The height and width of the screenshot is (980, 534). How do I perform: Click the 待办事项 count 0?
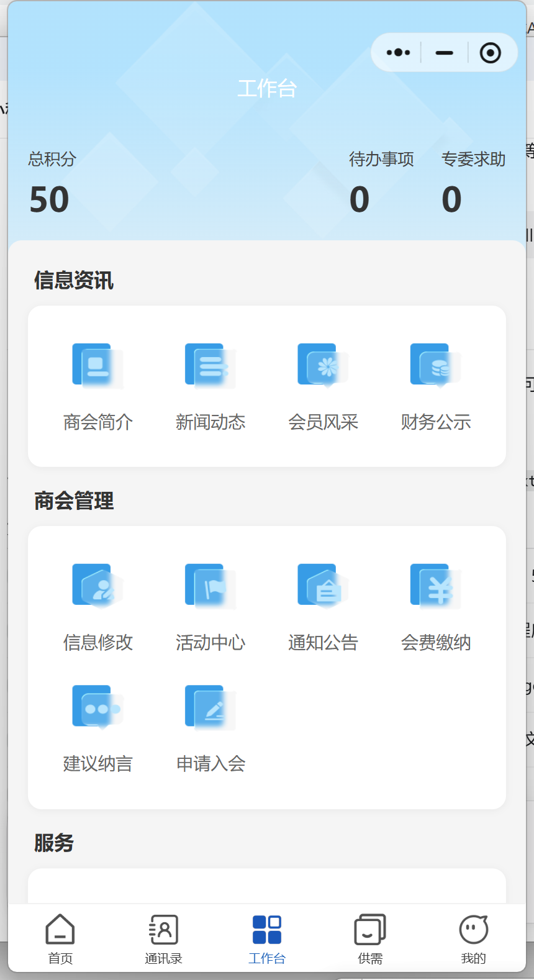[x=360, y=200]
